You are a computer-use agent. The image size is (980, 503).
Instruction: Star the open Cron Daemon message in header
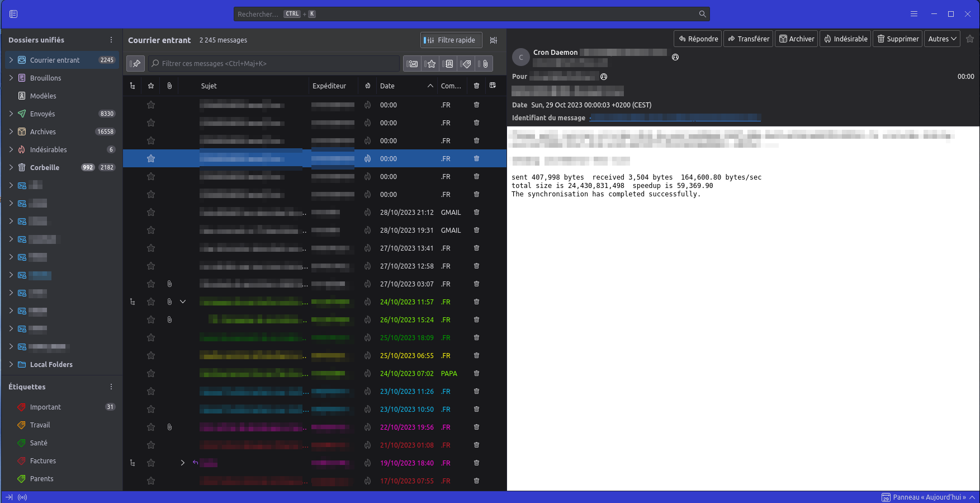point(970,39)
